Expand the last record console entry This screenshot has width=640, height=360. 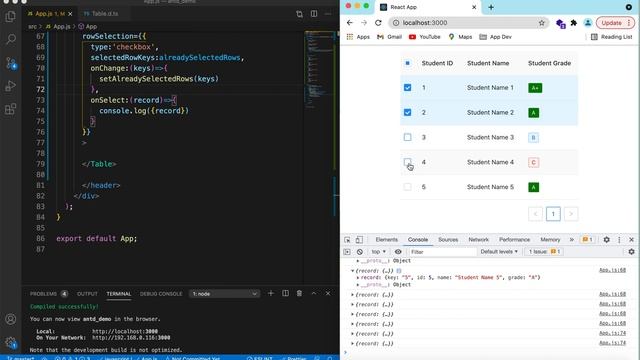(x=352, y=344)
